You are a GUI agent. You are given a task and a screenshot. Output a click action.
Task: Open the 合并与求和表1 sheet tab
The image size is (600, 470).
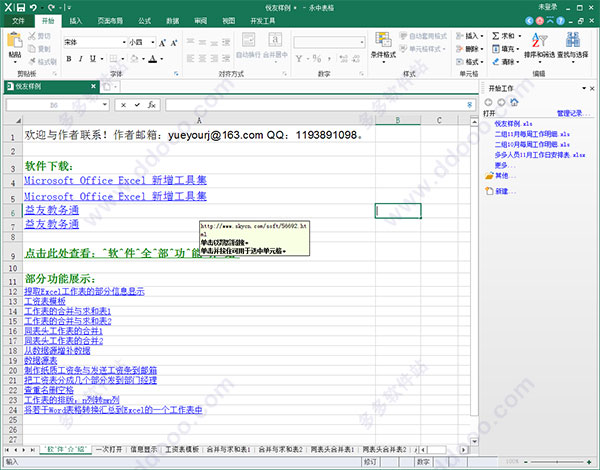click(228, 449)
